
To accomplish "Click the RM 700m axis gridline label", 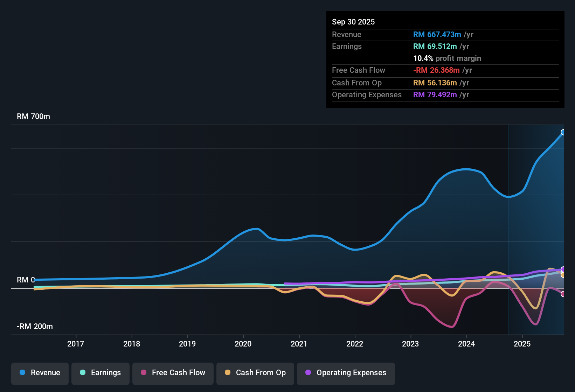I will coord(33,116).
